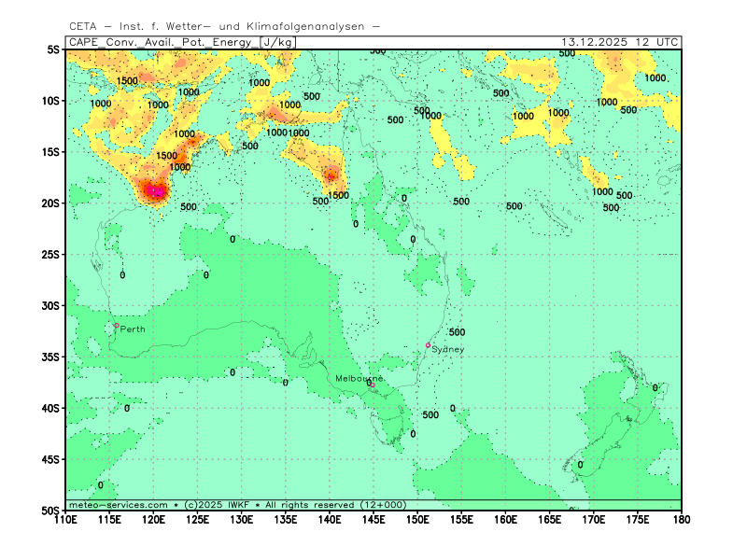Click the Melbourne city marker circle
The width and height of the screenshot is (747, 560).
(x=370, y=384)
